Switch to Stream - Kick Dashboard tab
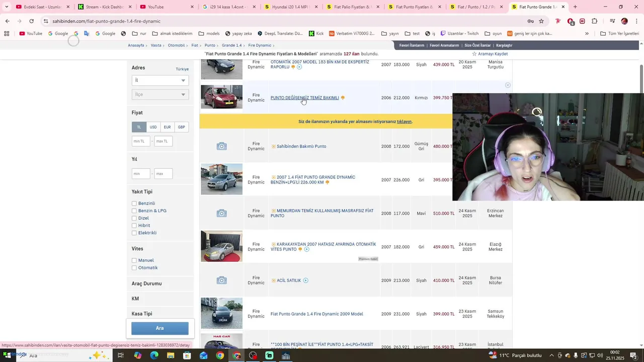The image size is (644, 362). pyautogui.click(x=104, y=7)
